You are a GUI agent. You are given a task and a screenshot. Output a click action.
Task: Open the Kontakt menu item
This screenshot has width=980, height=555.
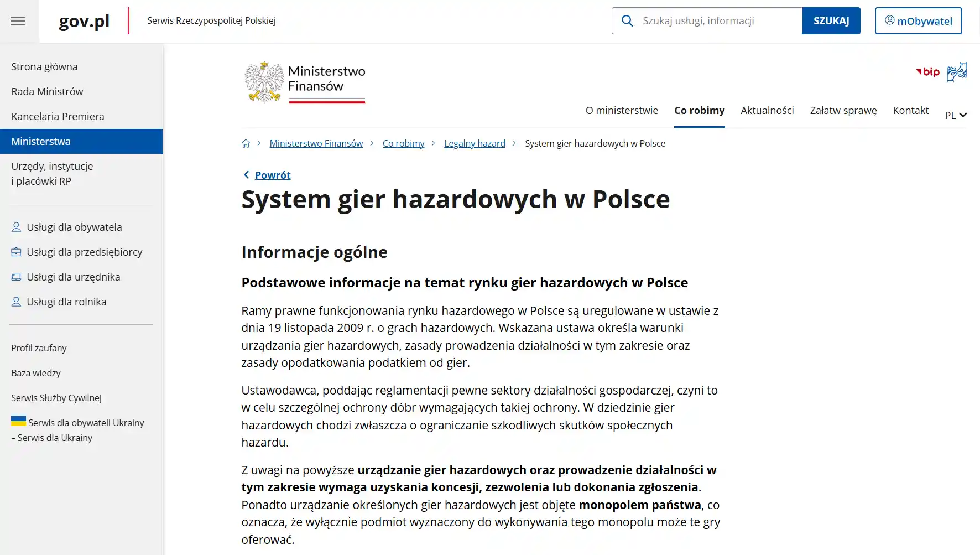pyautogui.click(x=910, y=110)
